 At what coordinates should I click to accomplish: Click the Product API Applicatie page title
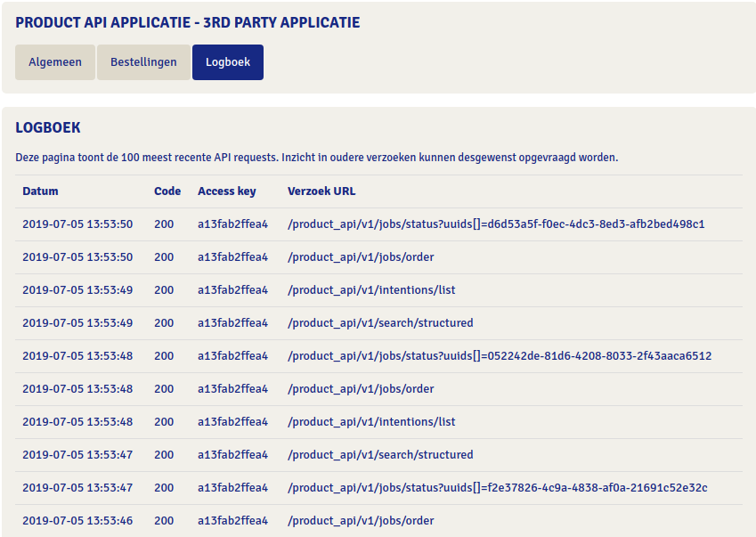188,22
